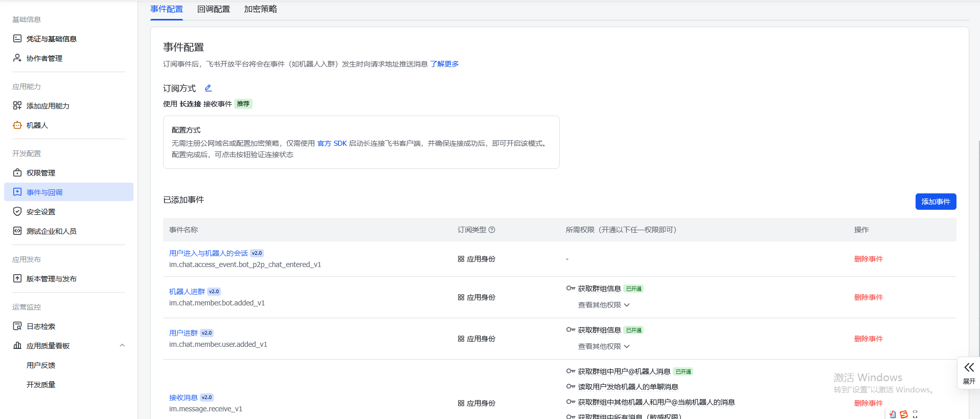Screen dimensions: 980x419
Task: Edit 订阅方式 with the pencil icon
Action: point(208,88)
